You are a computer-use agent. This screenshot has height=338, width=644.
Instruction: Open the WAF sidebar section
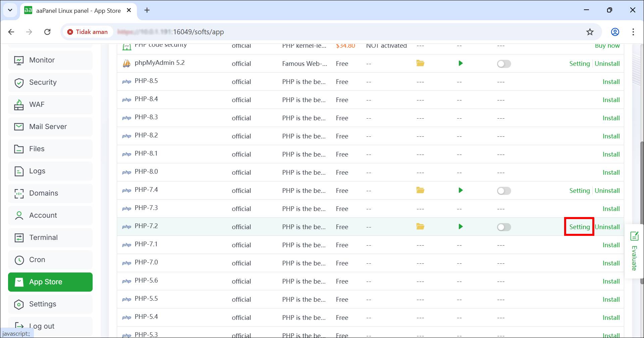37,104
